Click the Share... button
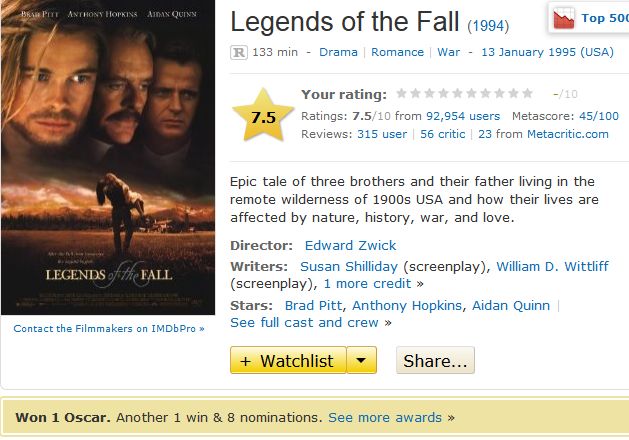This screenshot has width=629, height=440. click(x=435, y=360)
